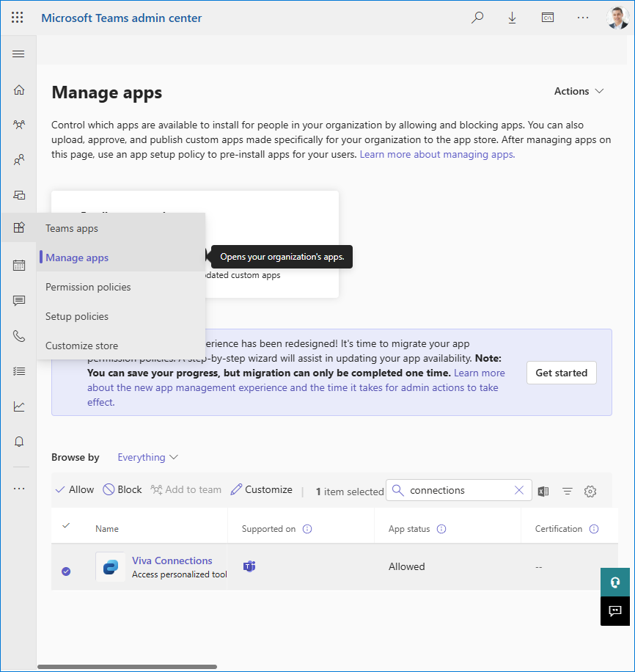The image size is (635, 672).
Task: Open the filter icon in the table toolbar
Action: pos(568,491)
